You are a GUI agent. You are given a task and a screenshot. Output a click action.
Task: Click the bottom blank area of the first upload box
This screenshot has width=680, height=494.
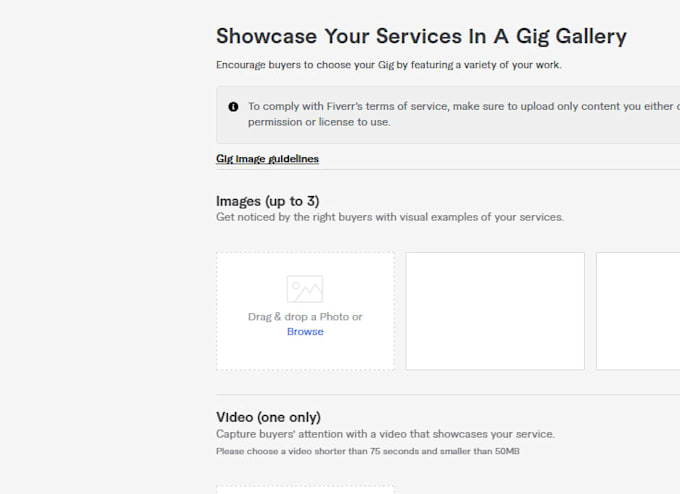(305, 355)
